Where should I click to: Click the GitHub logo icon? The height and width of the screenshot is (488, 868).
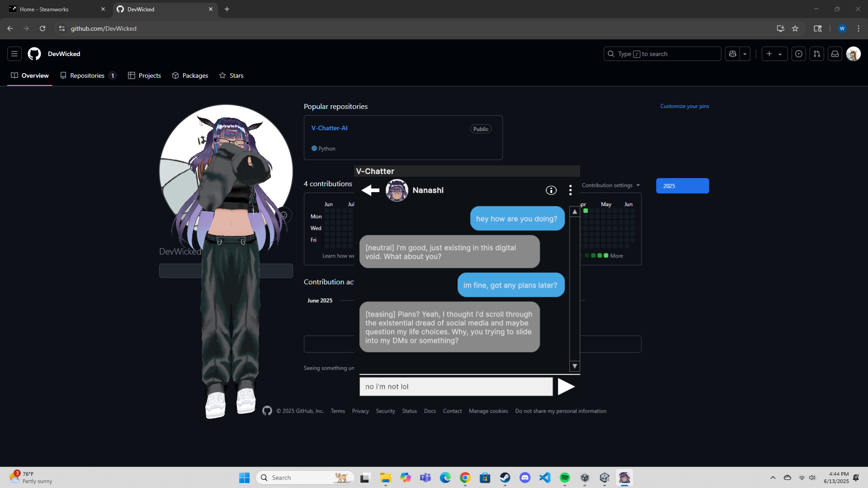(34, 54)
